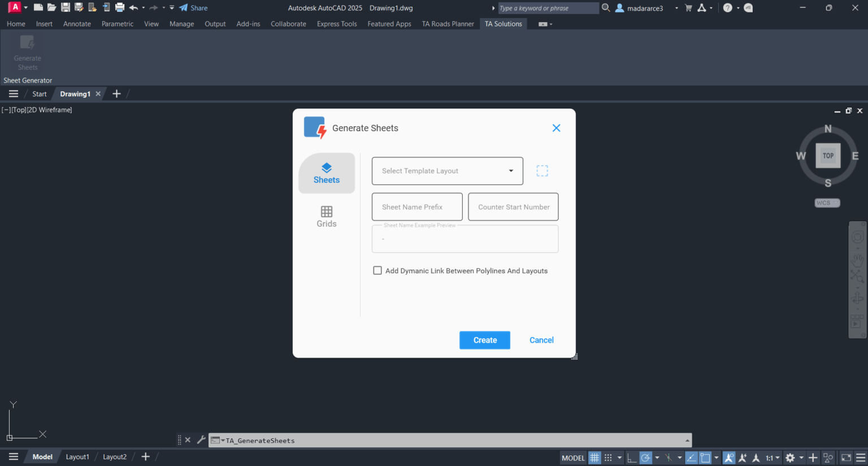Select the Sheets section in the dialog sidebar
The height and width of the screenshot is (466, 868).
click(327, 173)
